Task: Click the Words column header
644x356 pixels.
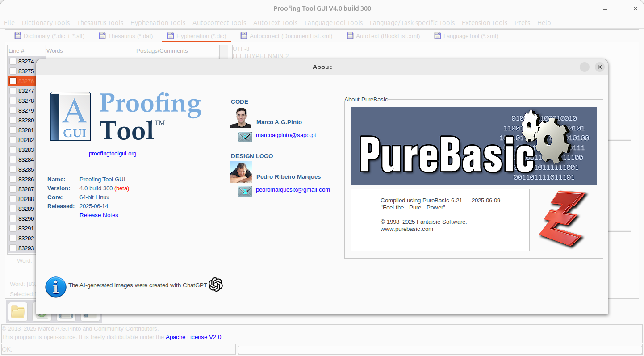Action: point(54,51)
